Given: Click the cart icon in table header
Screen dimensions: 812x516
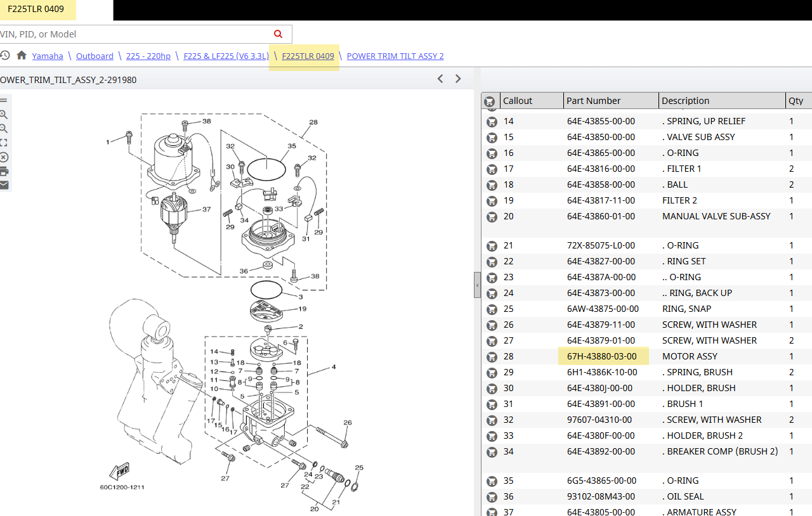Looking at the screenshot, I should tap(489, 101).
